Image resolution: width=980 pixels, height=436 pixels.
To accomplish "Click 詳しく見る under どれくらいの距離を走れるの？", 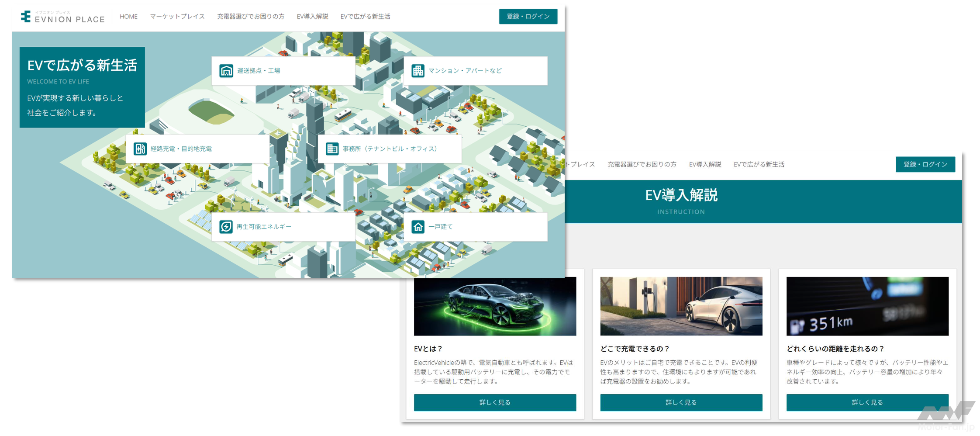I will pyautogui.click(x=867, y=402).
